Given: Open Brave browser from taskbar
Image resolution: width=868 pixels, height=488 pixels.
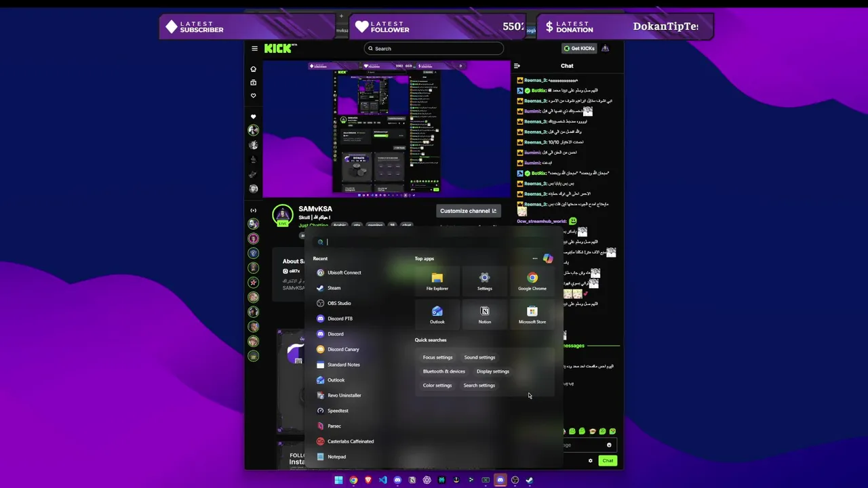Looking at the screenshot, I should tap(368, 480).
